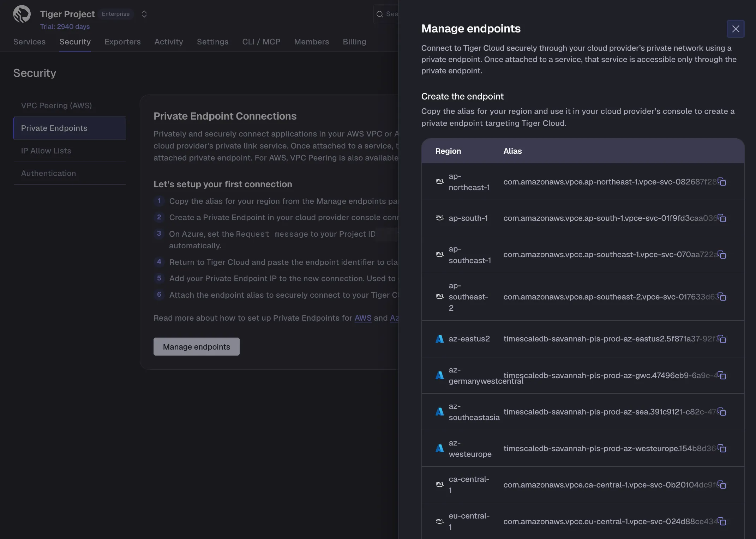This screenshot has width=756, height=539.
Task: Click AWS icon beside ca-central-1
Action: point(439,484)
